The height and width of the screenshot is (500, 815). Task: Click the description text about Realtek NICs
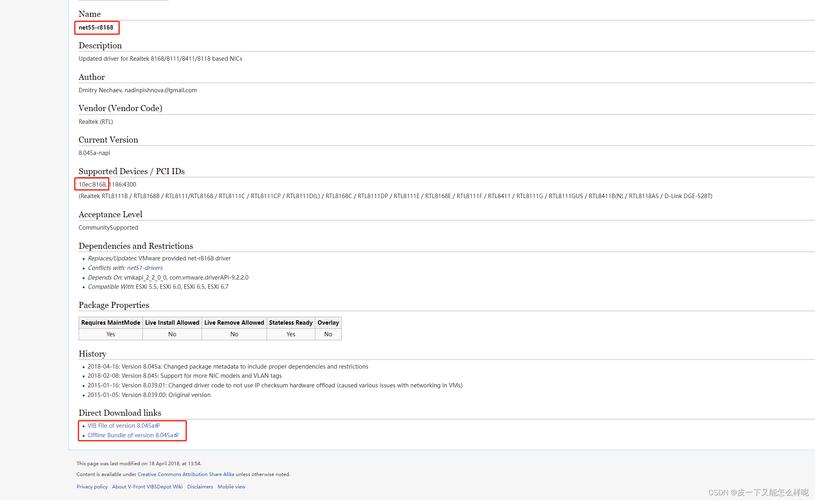point(160,59)
